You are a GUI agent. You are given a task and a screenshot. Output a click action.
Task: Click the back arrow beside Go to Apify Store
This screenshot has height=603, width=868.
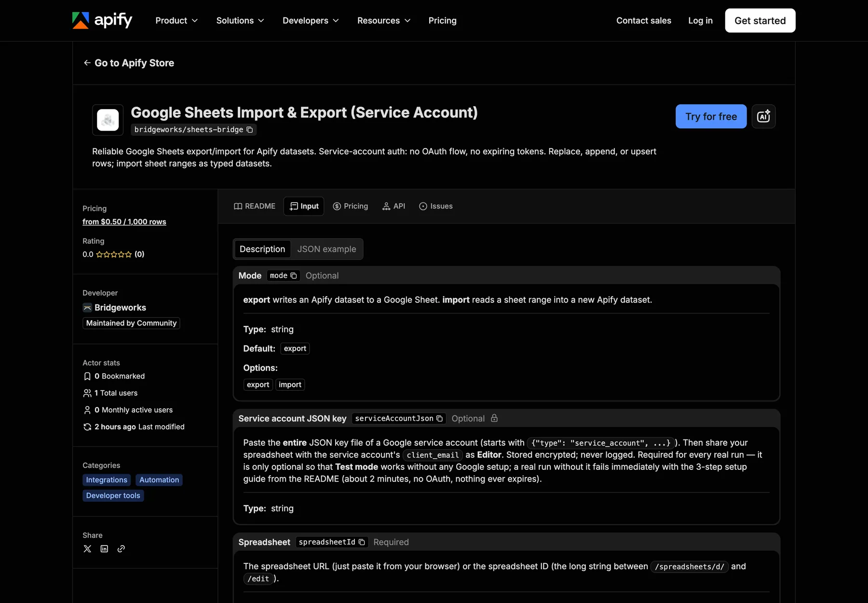pos(87,63)
